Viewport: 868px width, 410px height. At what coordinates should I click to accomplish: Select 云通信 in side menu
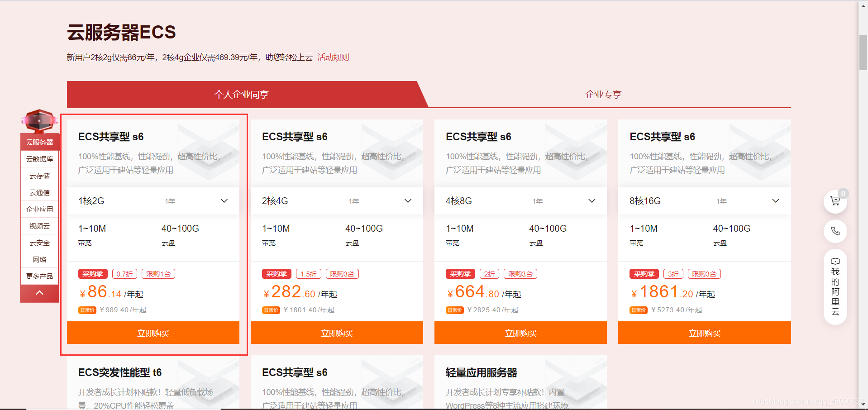(x=40, y=192)
